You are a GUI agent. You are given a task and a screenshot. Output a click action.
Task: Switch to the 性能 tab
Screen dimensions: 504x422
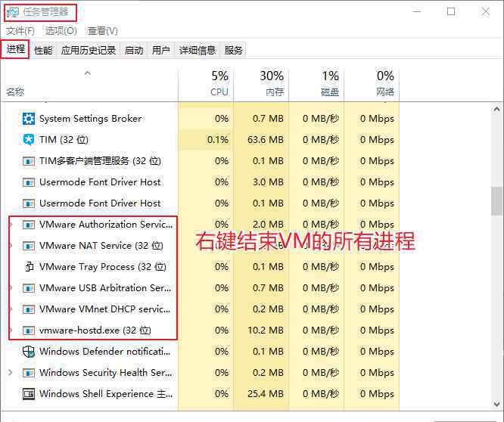tap(43, 51)
